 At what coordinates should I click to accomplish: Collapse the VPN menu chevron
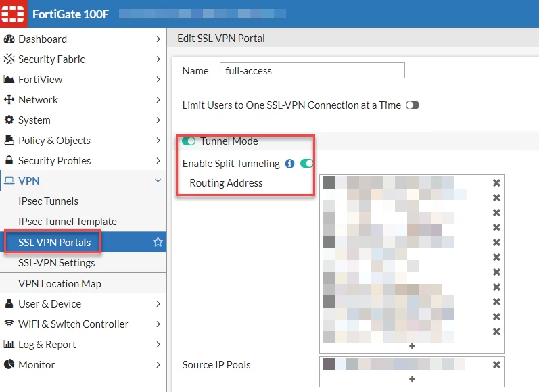coord(158,180)
